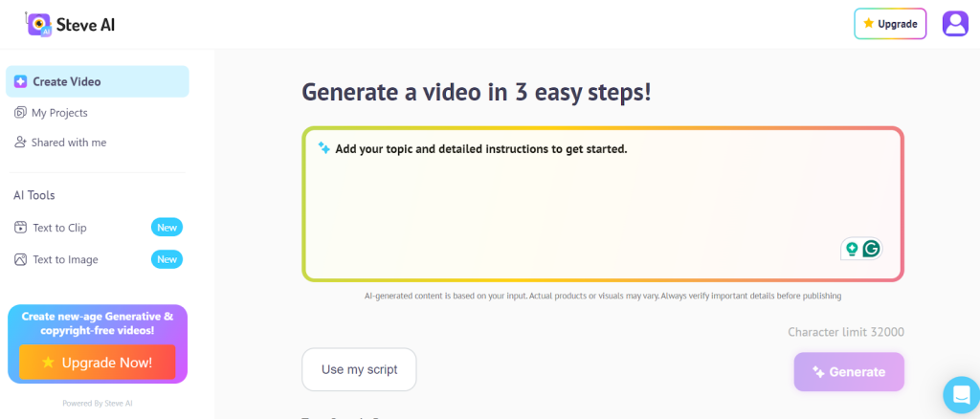Open the Text to Image tool
The height and width of the screenshot is (419, 980).
pos(65,259)
